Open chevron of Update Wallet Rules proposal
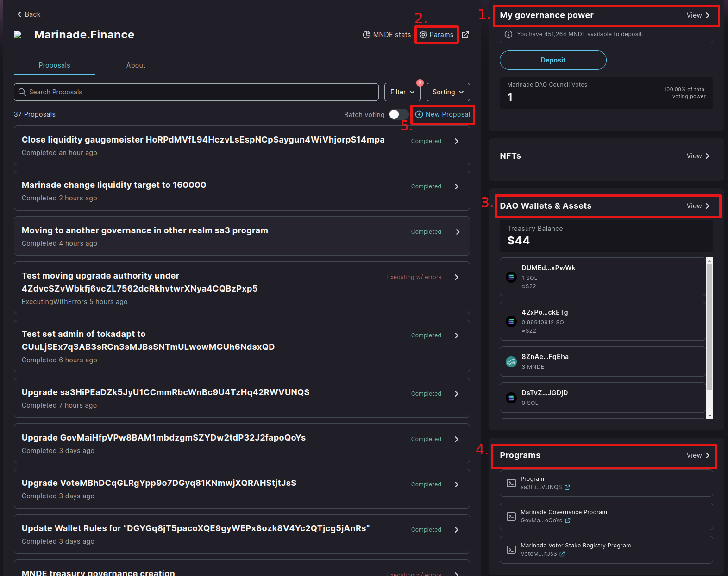Viewport: 728px width, 577px height. point(457,530)
